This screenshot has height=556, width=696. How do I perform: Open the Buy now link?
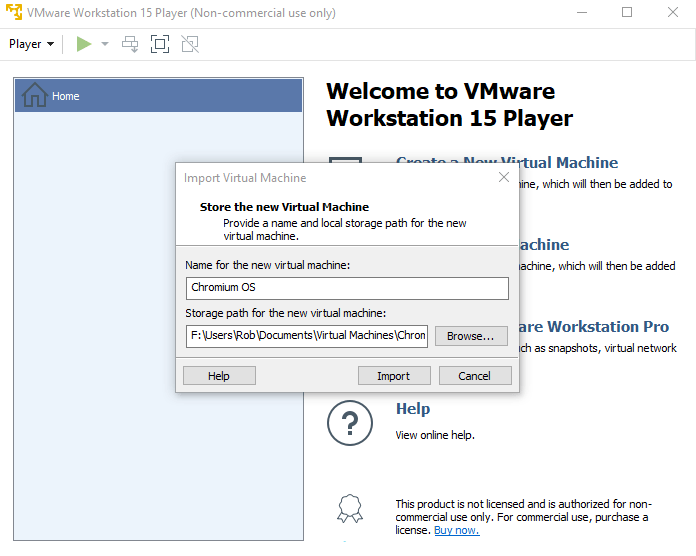coord(456,530)
